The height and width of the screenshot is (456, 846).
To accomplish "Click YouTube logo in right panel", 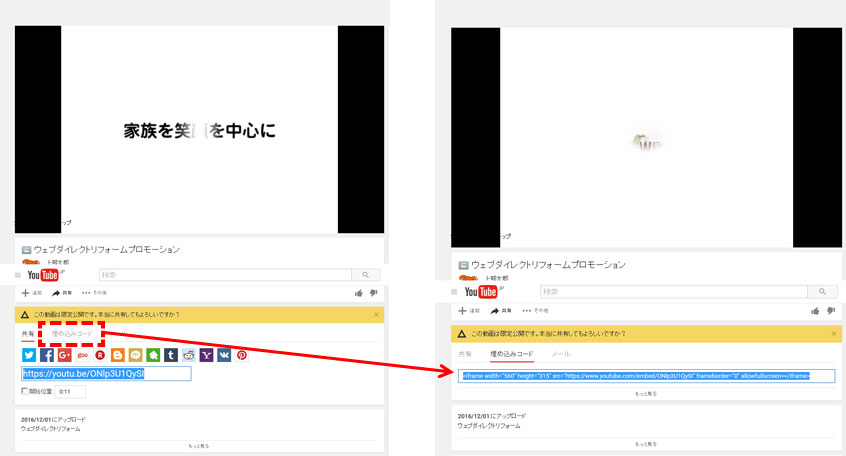I will click(483, 292).
